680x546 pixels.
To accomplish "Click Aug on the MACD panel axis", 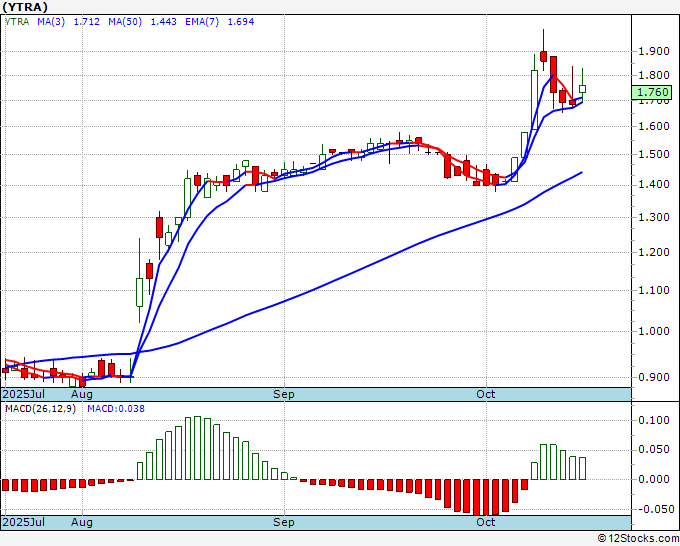I will 82,522.
